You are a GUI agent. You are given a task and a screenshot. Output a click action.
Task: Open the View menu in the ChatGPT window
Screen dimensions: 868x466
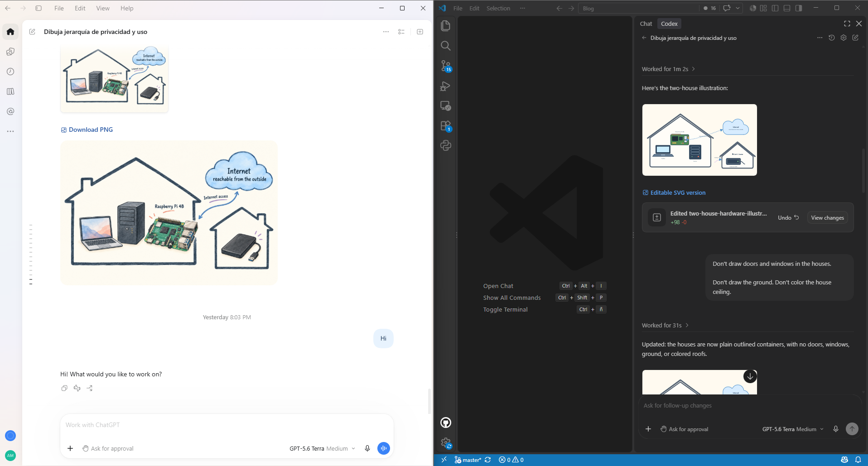point(103,8)
